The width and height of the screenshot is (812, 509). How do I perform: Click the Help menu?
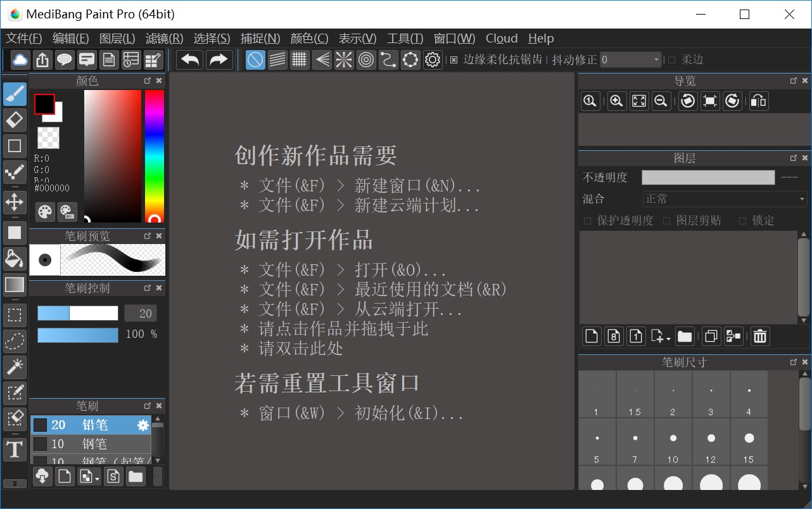[x=541, y=39]
